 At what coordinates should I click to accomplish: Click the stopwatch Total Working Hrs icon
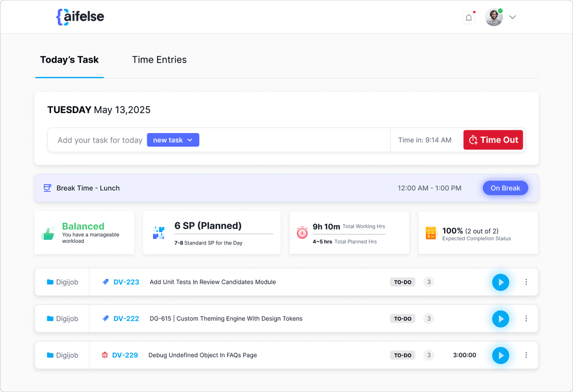(302, 233)
